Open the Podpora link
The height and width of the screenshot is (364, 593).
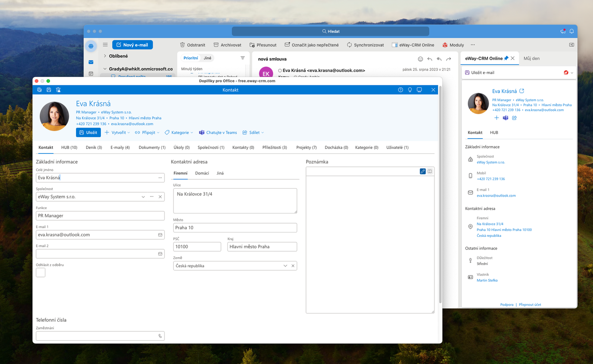coord(507,305)
